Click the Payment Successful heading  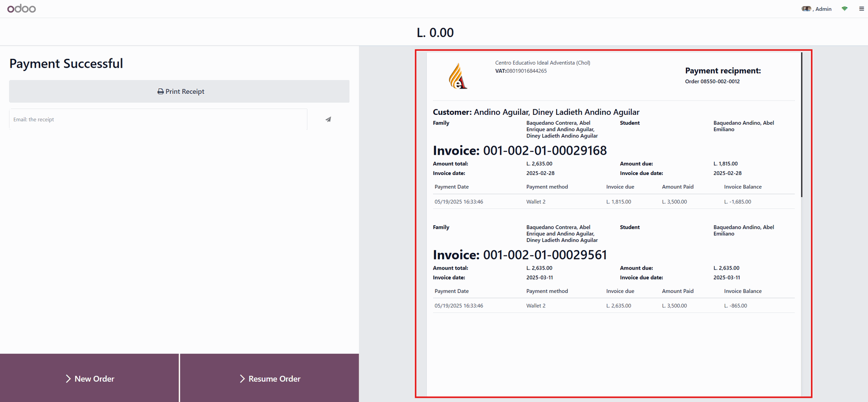pos(66,64)
